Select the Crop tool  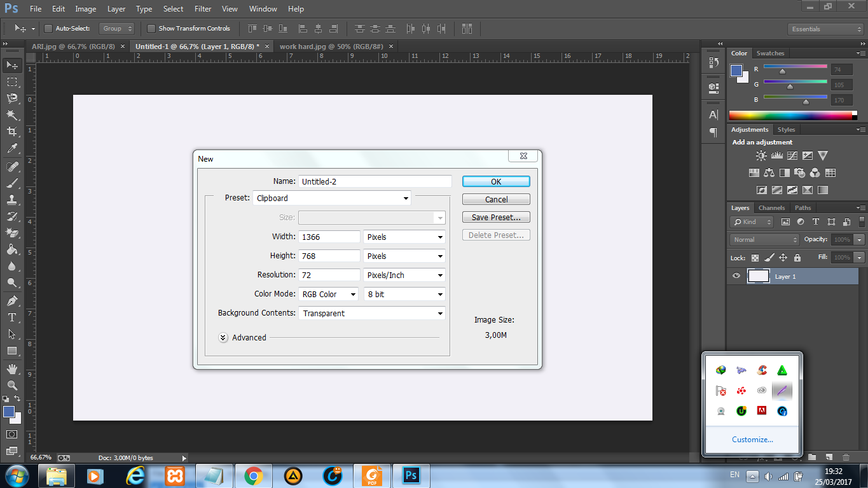point(11,132)
